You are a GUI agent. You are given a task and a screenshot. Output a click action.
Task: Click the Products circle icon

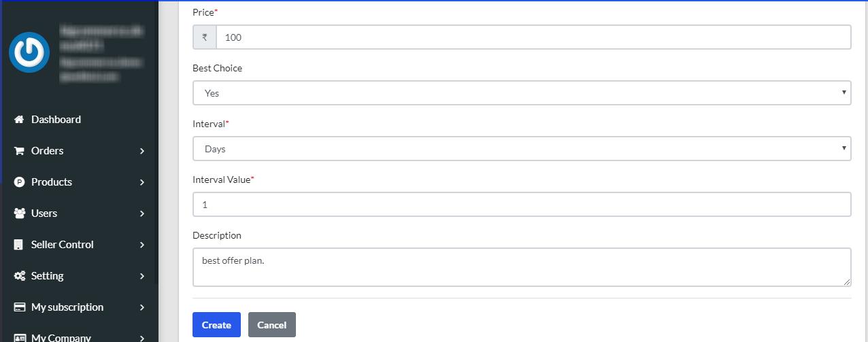pyautogui.click(x=19, y=182)
